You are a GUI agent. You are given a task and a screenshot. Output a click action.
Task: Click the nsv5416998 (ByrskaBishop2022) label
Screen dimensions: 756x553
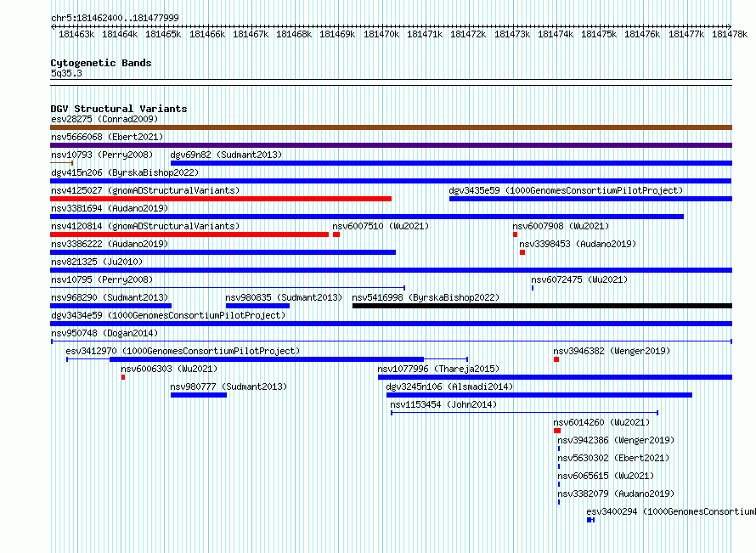tap(426, 297)
